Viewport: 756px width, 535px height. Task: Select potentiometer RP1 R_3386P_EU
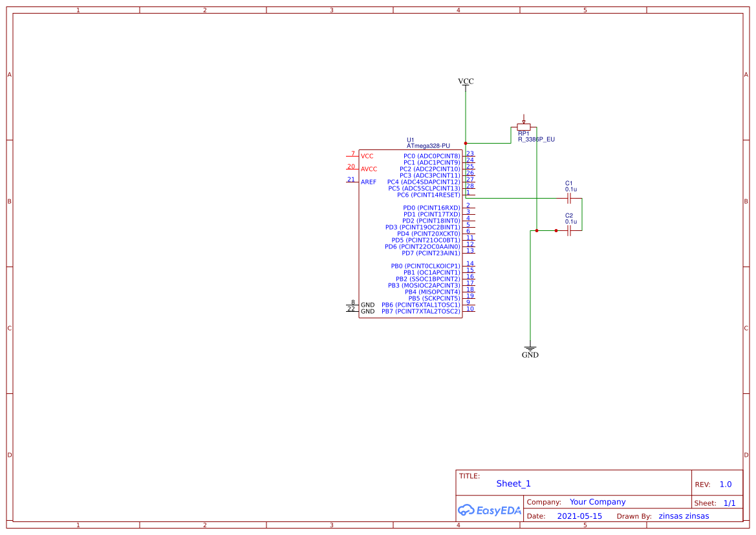click(x=523, y=127)
